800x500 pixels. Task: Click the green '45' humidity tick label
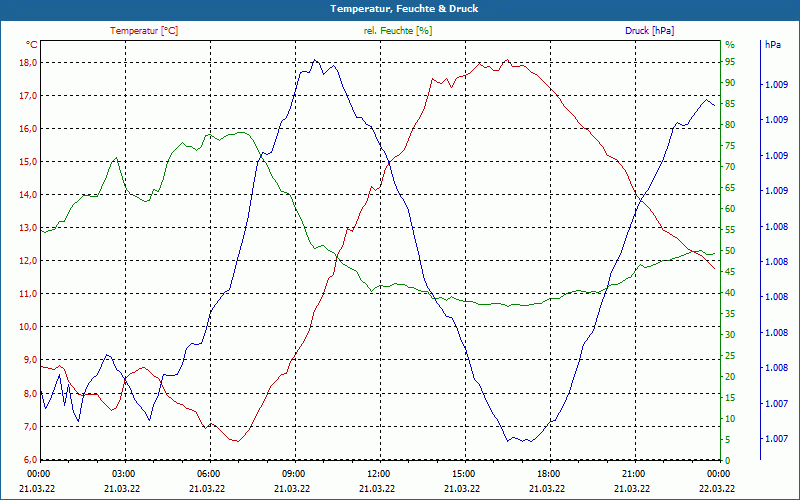pos(730,272)
